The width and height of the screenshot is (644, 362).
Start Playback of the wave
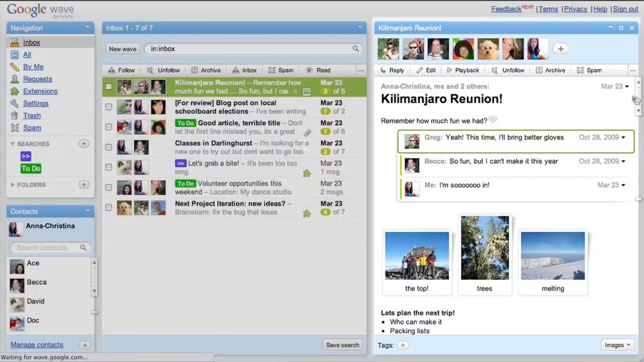click(463, 70)
